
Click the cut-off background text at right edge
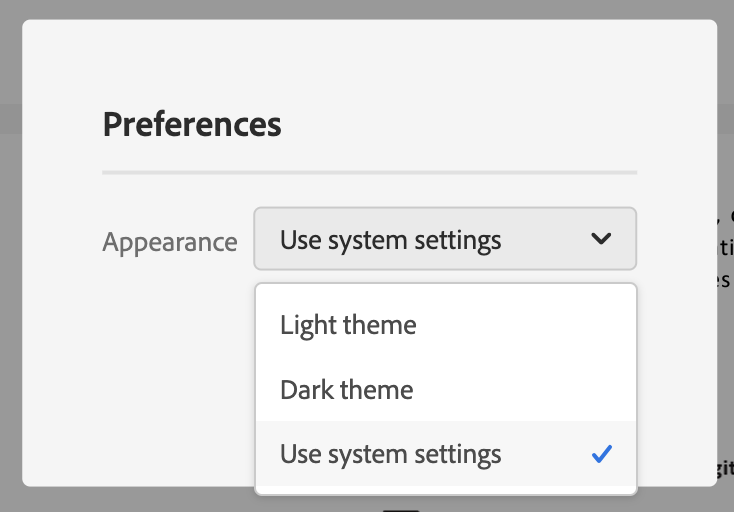[x=726, y=248]
